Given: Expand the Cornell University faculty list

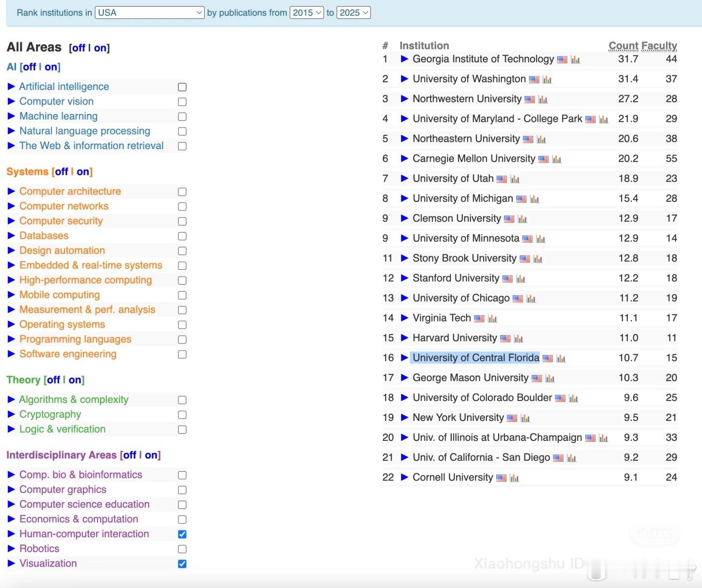Looking at the screenshot, I should click(404, 477).
